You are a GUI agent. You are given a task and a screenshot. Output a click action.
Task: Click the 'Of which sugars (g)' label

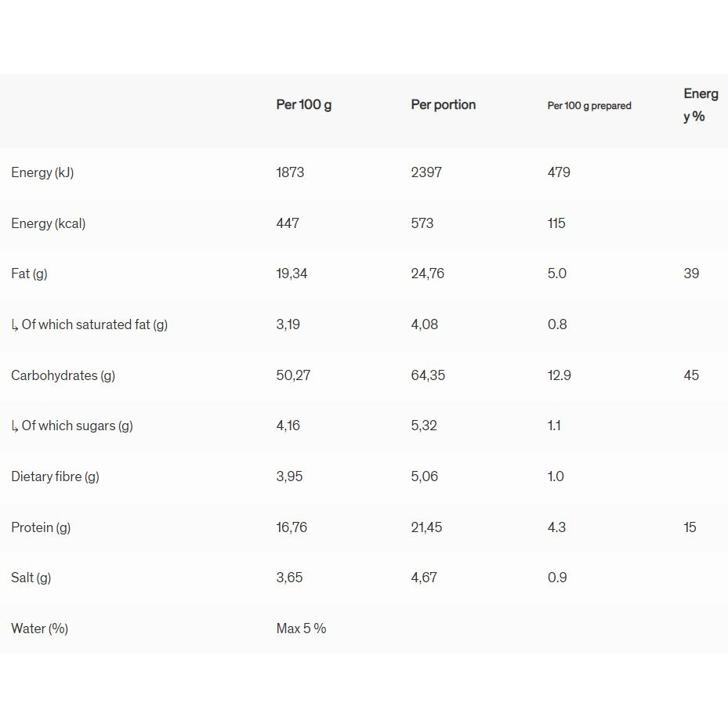[x=77, y=426]
